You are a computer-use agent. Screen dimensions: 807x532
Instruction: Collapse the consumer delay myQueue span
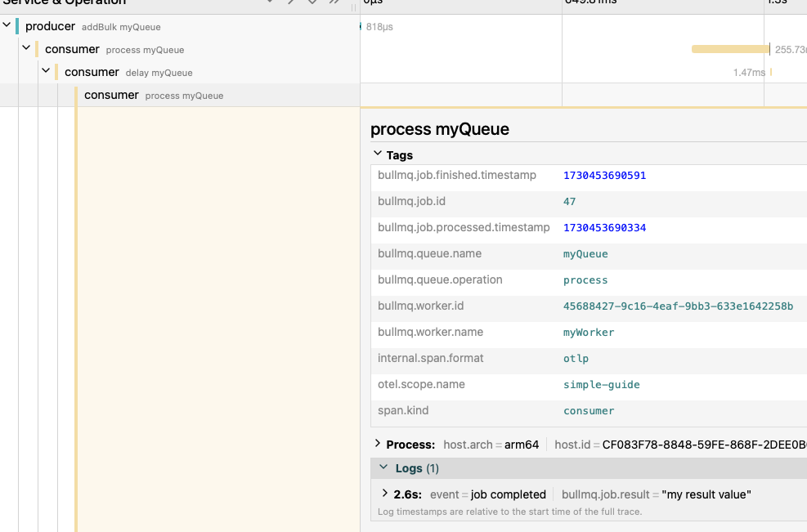click(x=46, y=70)
